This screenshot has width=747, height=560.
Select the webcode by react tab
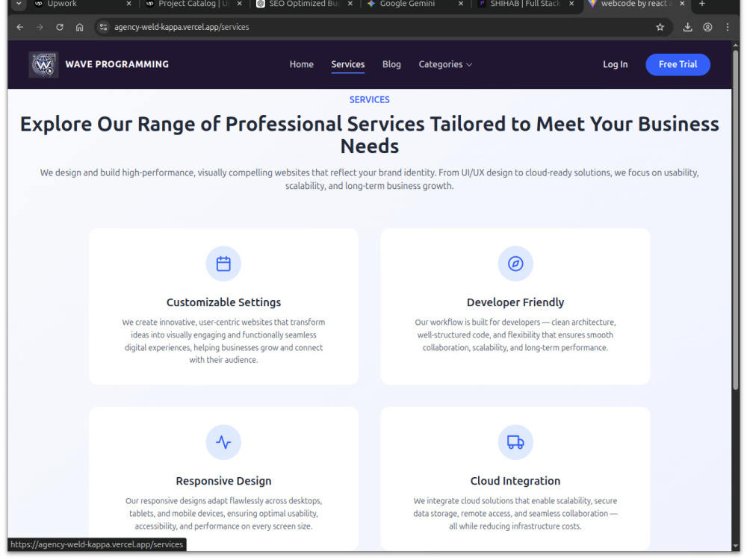635,4
